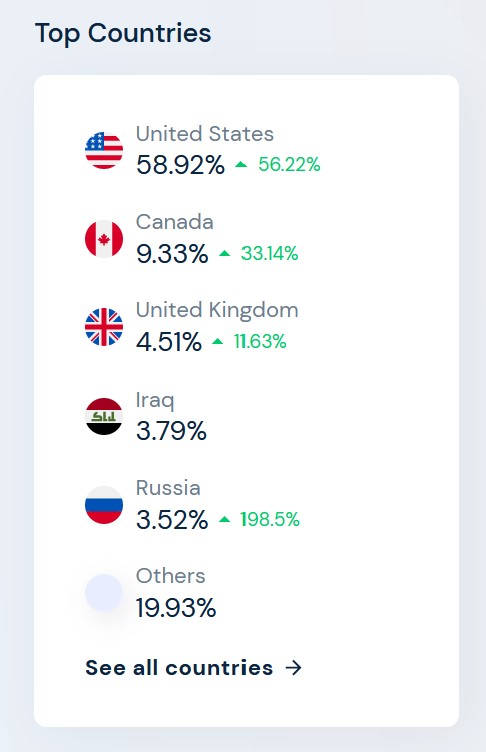Select the Canada country label
The height and width of the screenshot is (752, 486).
(175, 222)
